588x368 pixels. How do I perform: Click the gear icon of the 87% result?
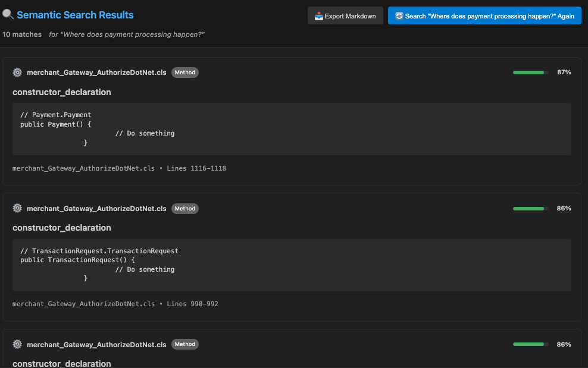(17, 73)
